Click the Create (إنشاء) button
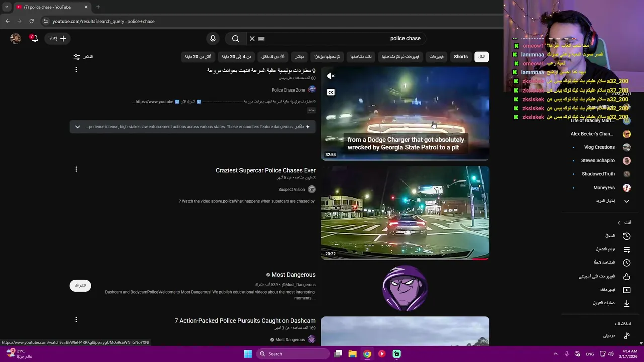 pos(58,38)
